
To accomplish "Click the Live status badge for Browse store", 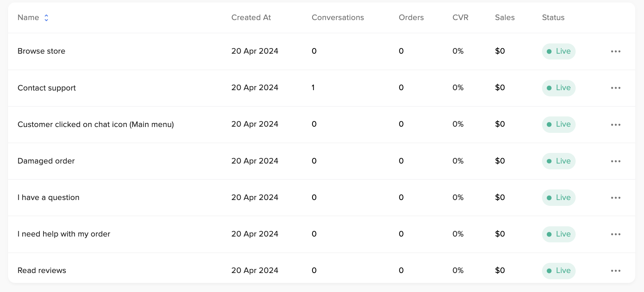I will (x=558, y=51).
